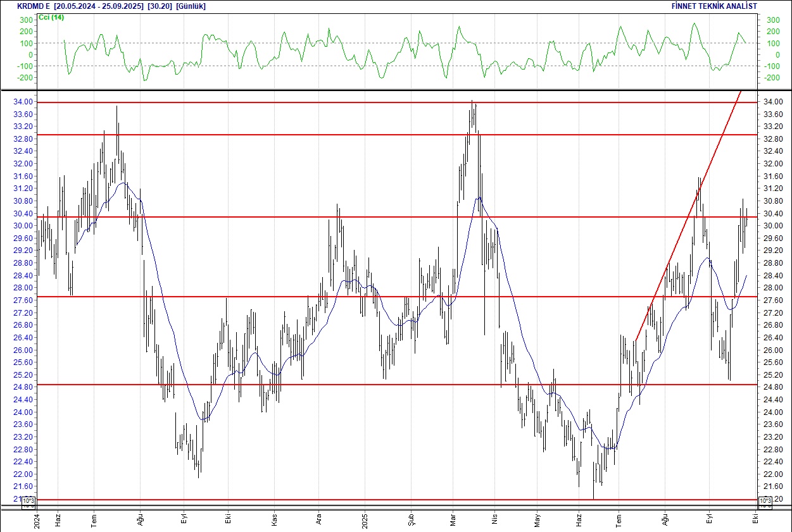Image resolution: width=792 pixels, height=532 pixels.
Task: Click 30.00 on the left price axis
Action: click(x=23, y=226)
